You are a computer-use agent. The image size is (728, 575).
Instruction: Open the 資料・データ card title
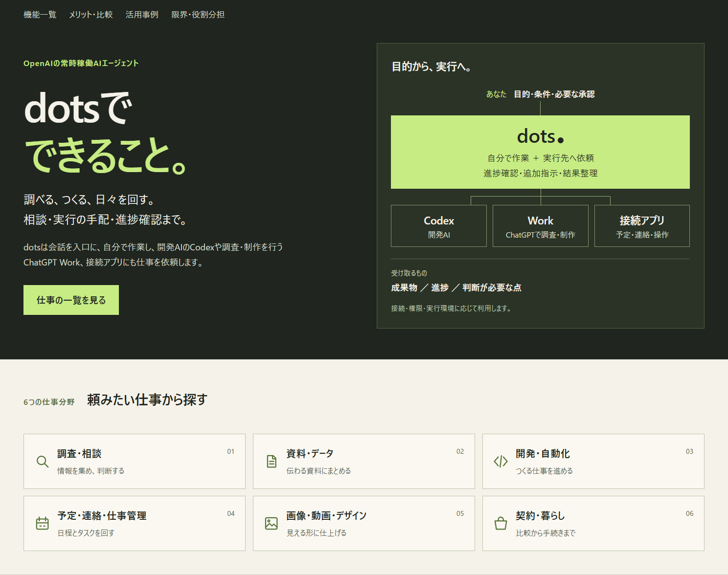tap(310, 454)
